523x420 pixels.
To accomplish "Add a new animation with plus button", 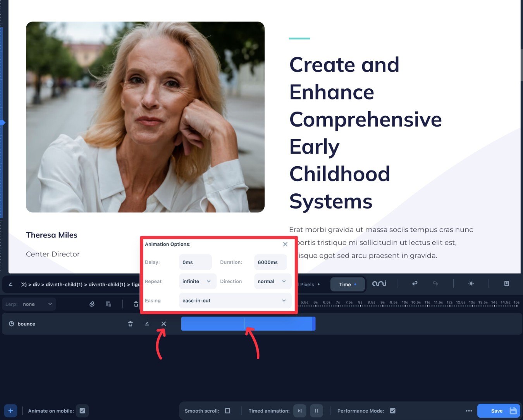I will (10, 411).
